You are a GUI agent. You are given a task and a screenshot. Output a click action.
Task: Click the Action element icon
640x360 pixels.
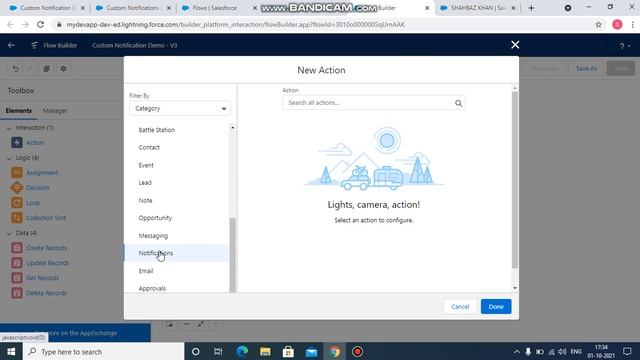click(x=17, y=142)
